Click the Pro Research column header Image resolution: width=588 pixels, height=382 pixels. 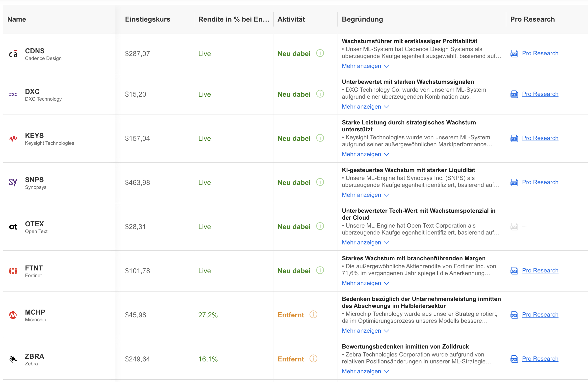(533, 19)
